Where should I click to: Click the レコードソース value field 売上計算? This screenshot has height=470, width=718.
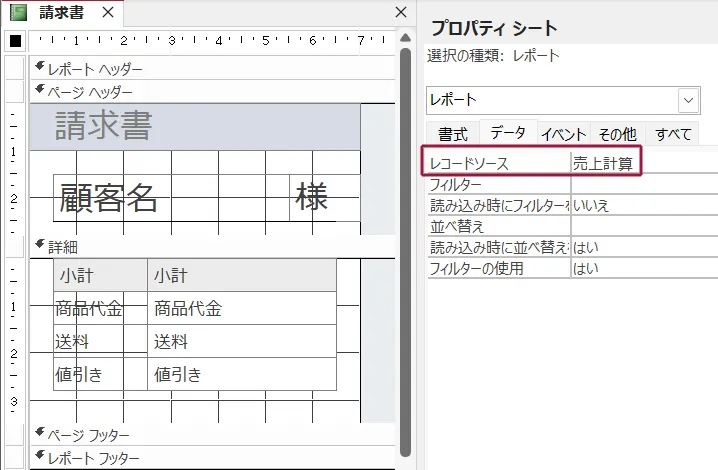603,163
